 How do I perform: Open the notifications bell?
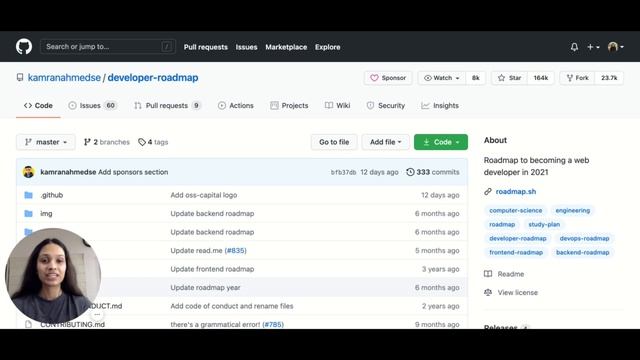coord(574,47)
